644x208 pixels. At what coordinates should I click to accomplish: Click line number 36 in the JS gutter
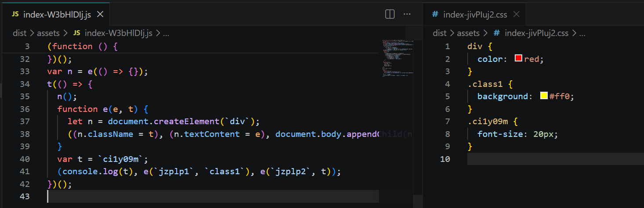[25, 109]
